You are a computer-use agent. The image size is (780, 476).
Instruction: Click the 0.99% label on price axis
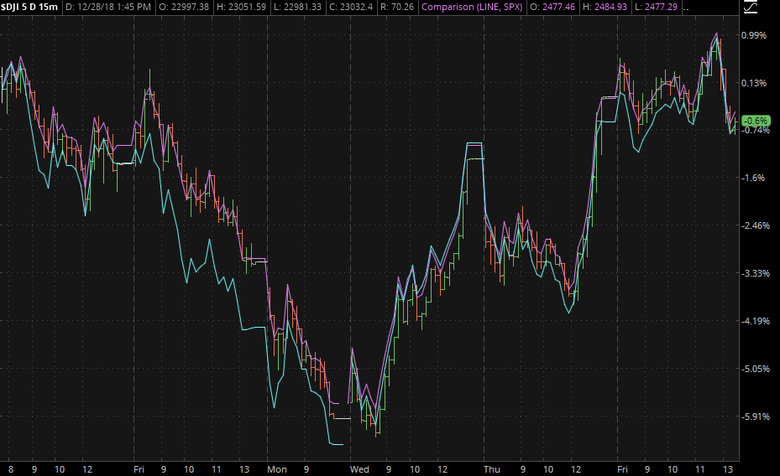754,35
